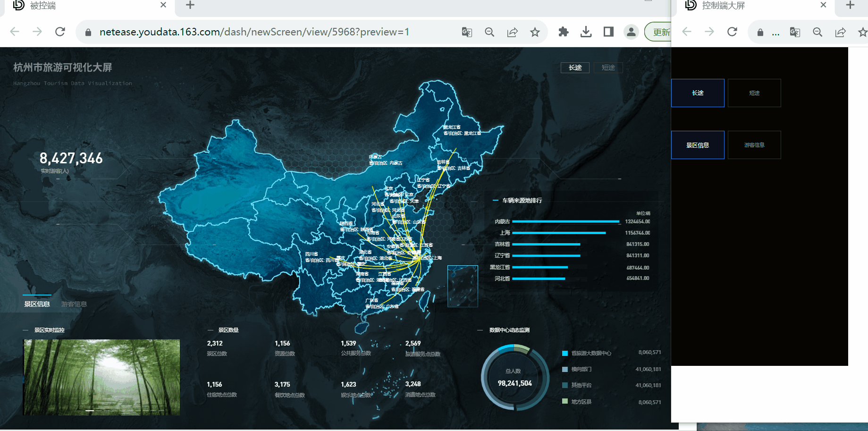Reload the 控制端大屏 window page
Image resolution: width=868 pixels, height=431 pixels.
[732, 32]
